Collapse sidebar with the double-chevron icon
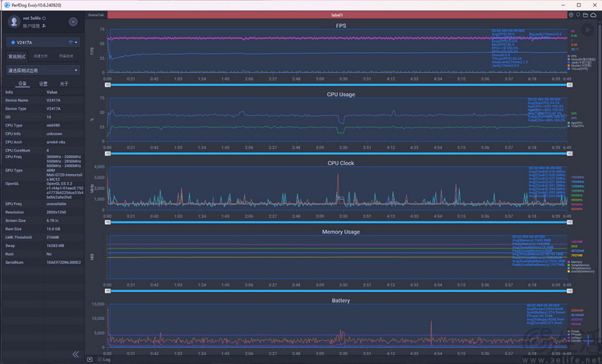 pyautogui.click(x=75, y=354)
